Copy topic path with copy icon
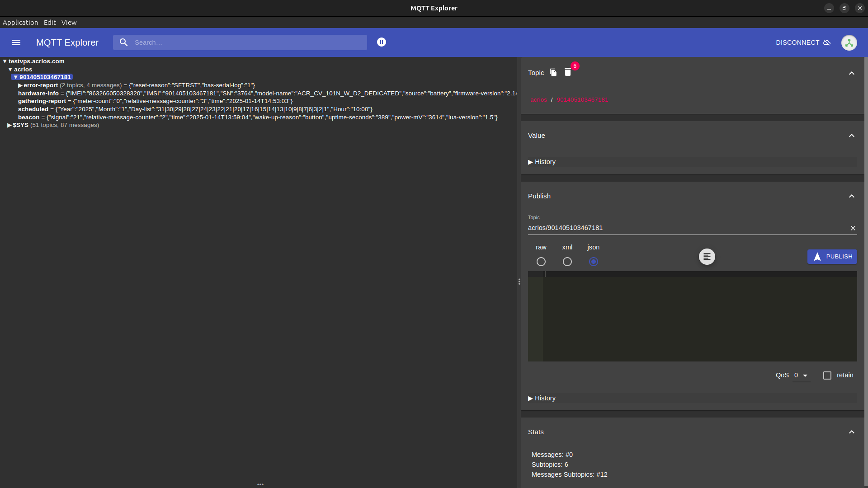Viewport: 868px width, 488px height. pos(553,72)
